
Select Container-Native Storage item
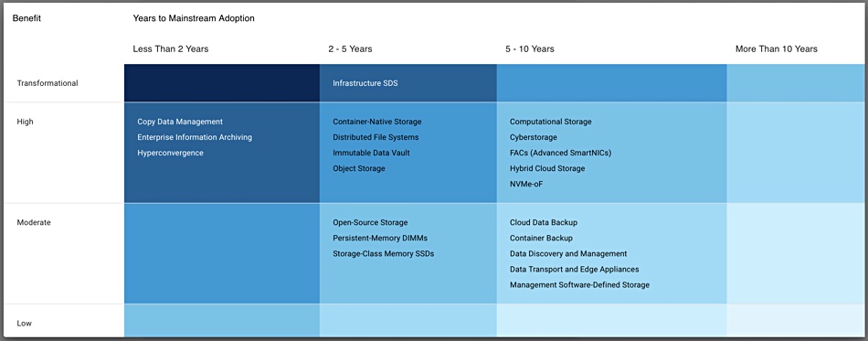[x=377, y=122]
